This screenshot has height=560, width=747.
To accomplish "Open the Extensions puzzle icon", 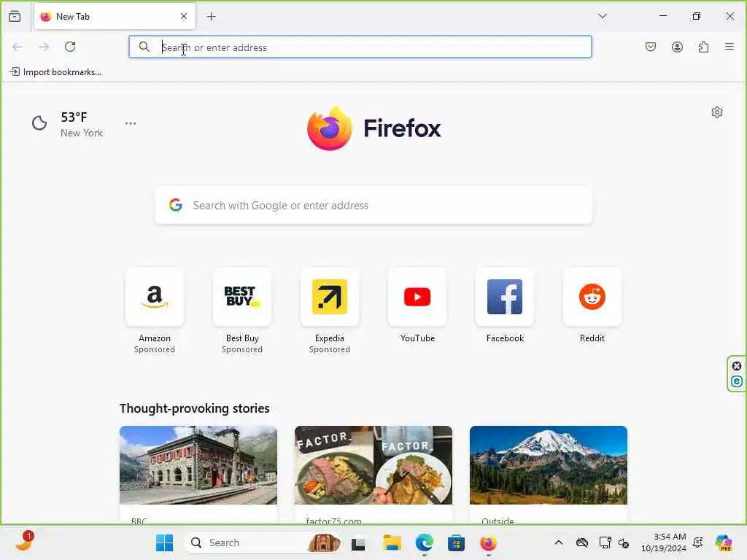I will [704, 47].
